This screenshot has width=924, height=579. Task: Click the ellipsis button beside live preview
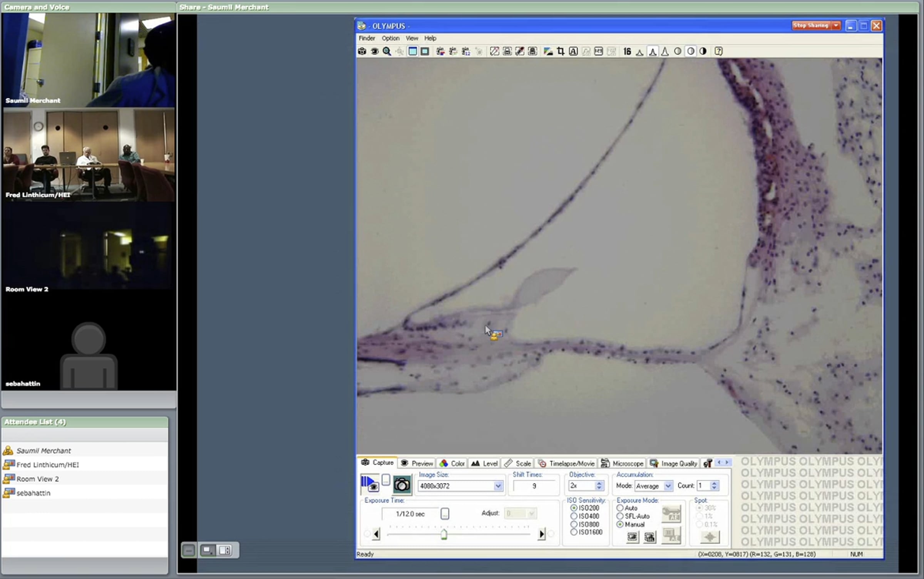click(386, 480)
